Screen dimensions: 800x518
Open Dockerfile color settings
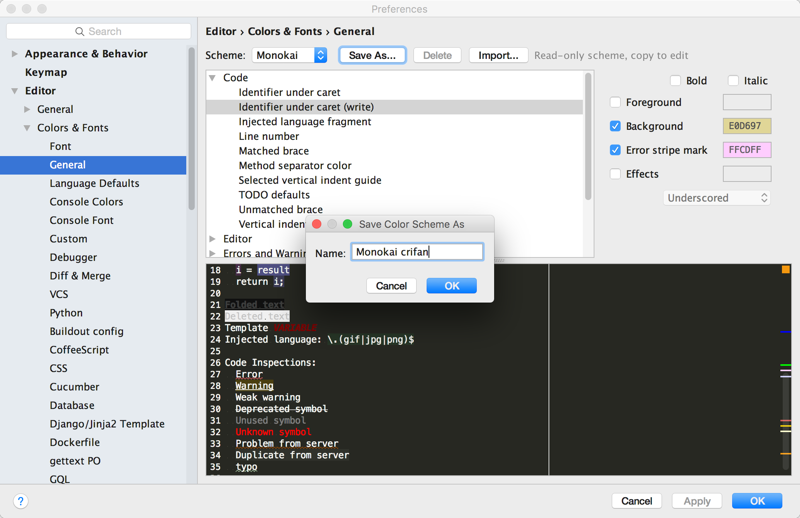74,442
